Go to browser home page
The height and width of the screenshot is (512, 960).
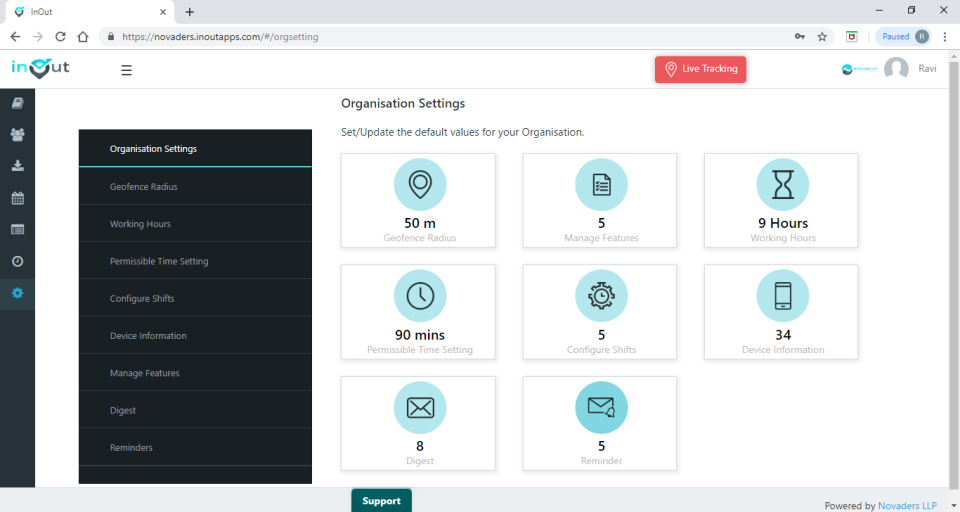(x=83, y=37)
